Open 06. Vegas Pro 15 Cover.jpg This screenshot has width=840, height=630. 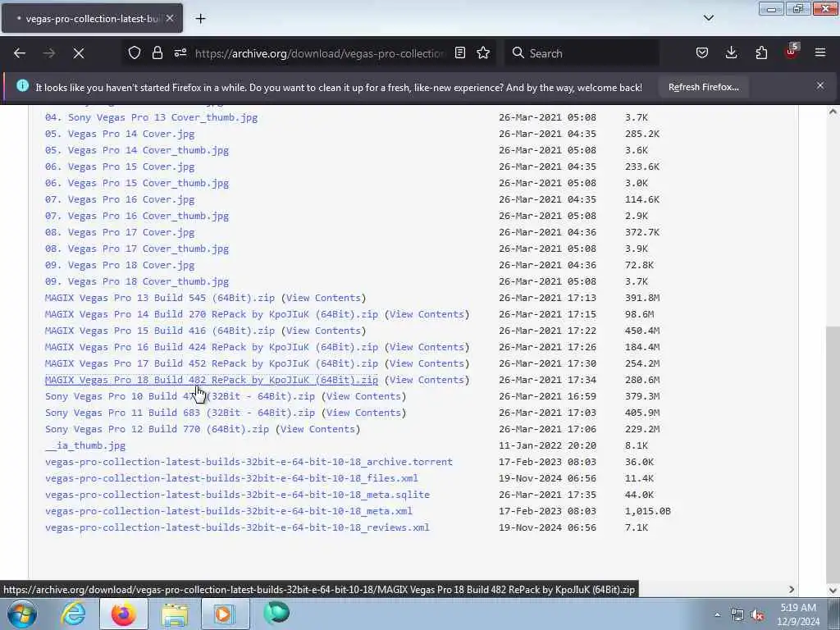[x=120, y=167]
